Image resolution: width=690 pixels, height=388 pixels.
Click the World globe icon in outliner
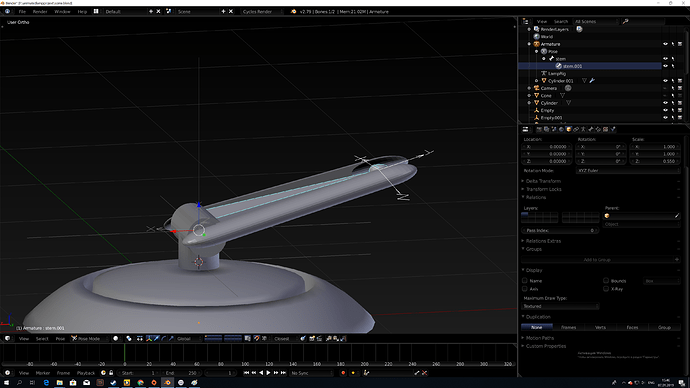(x=536, y=37)
